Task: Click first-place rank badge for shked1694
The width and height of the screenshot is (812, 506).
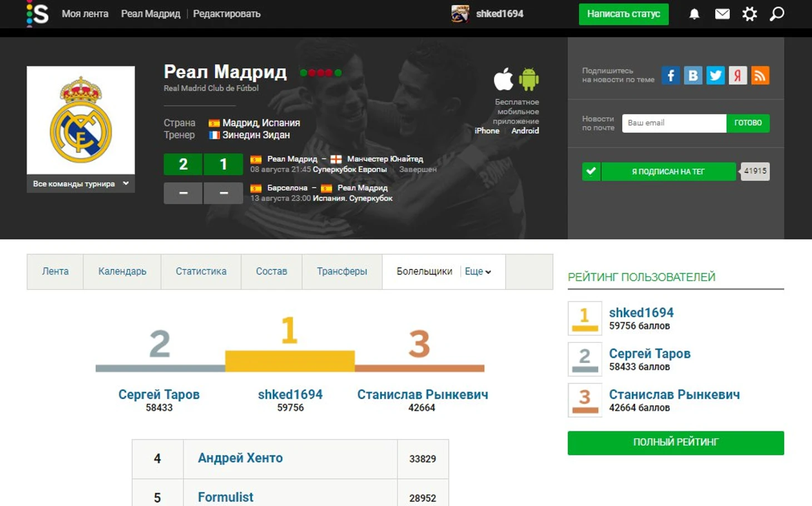Action: (x=585, y=318)
